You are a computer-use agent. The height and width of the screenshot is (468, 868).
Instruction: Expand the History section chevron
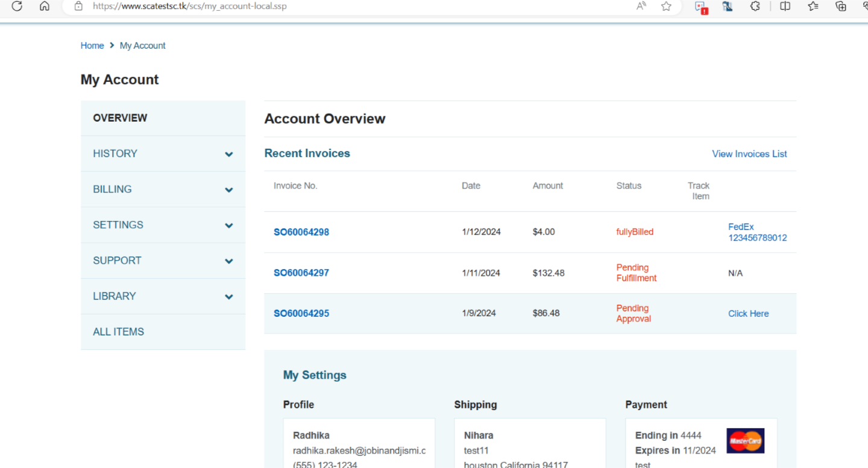[x=229, y=154]
